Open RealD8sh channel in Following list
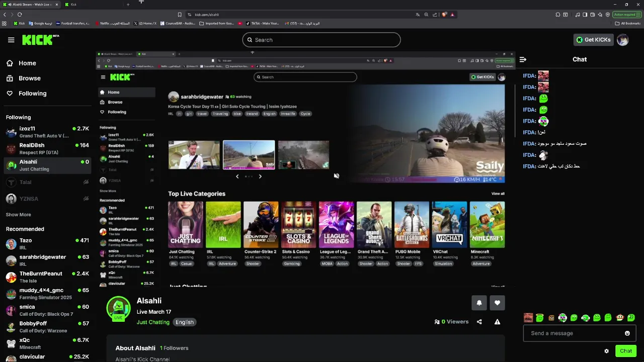 (48, 149)
